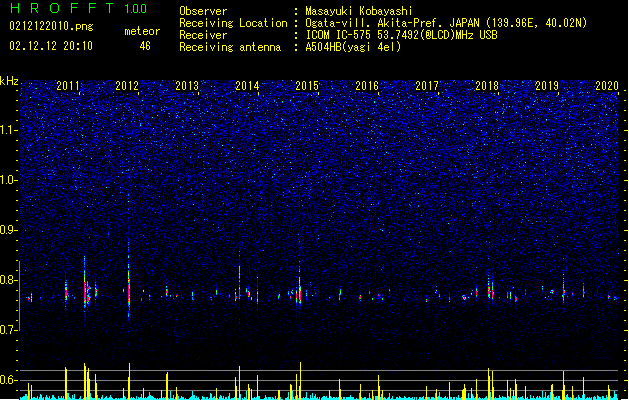
Task: Click the HROFFT 1.0.0 title text
Action: pyautogui.click(x=78, y=8)
